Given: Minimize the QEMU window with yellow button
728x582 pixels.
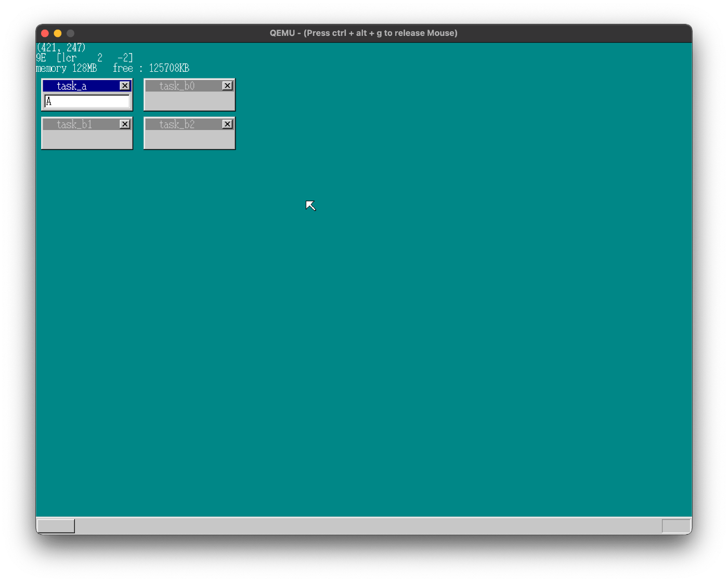Looking at the screenshot, I should tap(58, 33).
